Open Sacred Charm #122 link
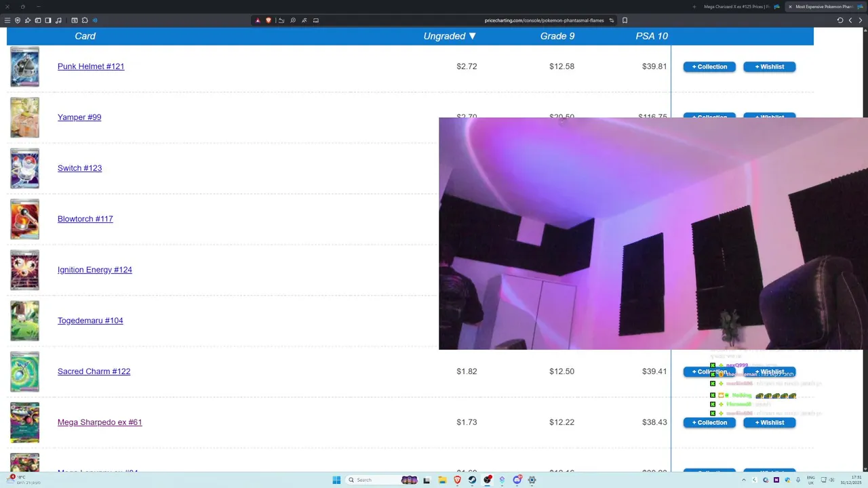This screenshot has height=488, width=868. coord(94,371)
